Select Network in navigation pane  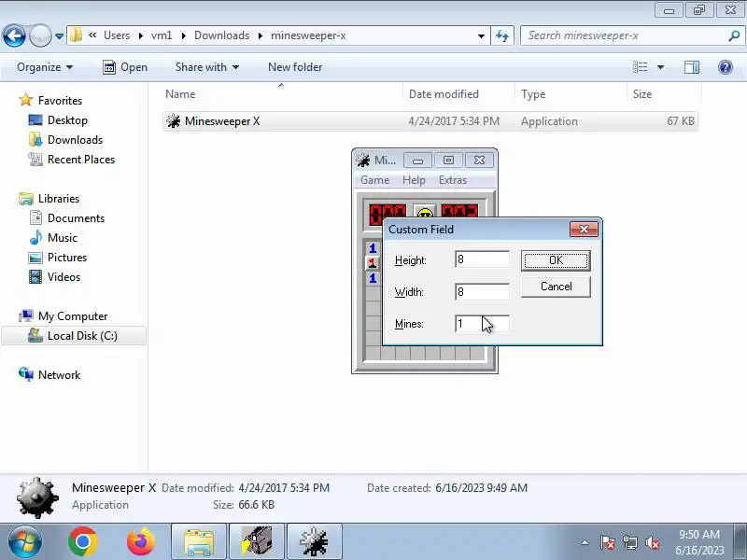click(59, 375)
